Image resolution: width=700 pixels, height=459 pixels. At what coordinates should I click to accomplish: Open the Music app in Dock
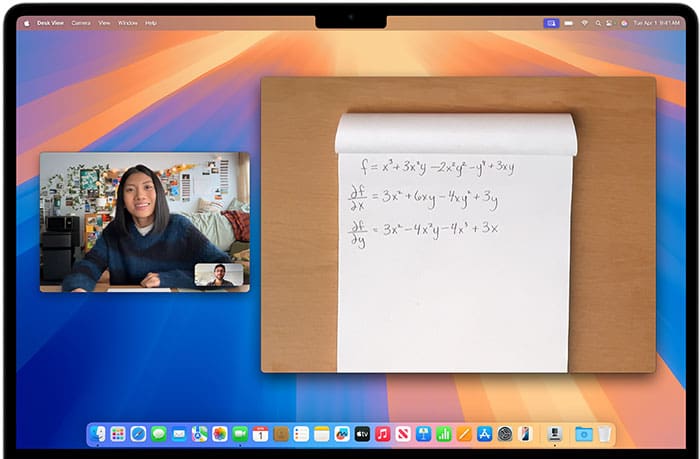click(382, 434)
